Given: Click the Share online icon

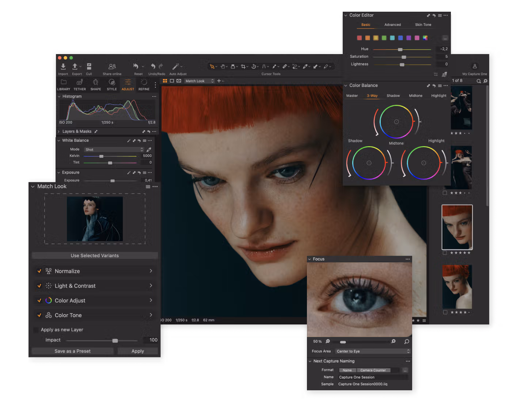Looking at the screenshot, I should pos(112,67).
